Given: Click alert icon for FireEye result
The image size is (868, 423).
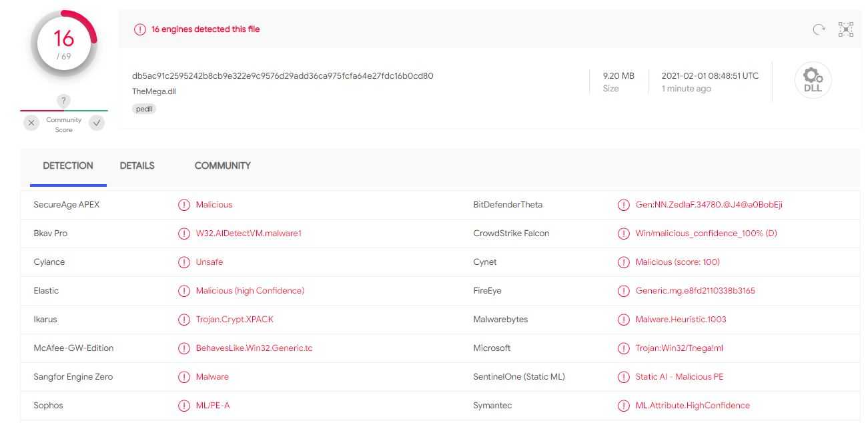Looking at the screenshot, I should 624,291.
